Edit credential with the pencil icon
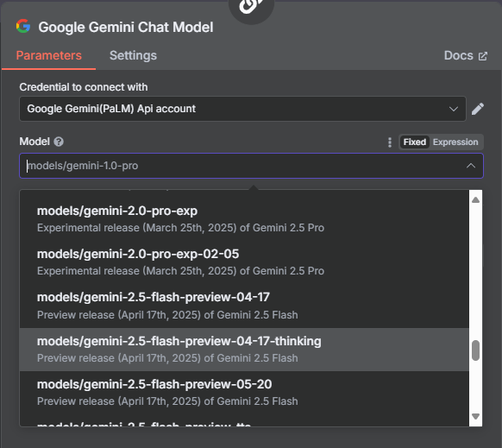The width and height of the screenshot is (502, 448). coord(477,109)
